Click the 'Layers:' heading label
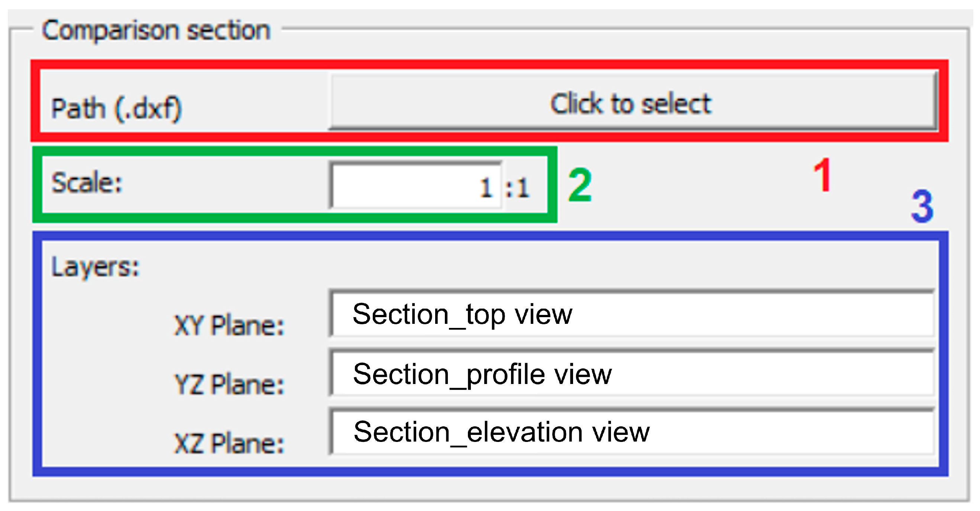Screen dimensions: 980x511 point(96,267)
